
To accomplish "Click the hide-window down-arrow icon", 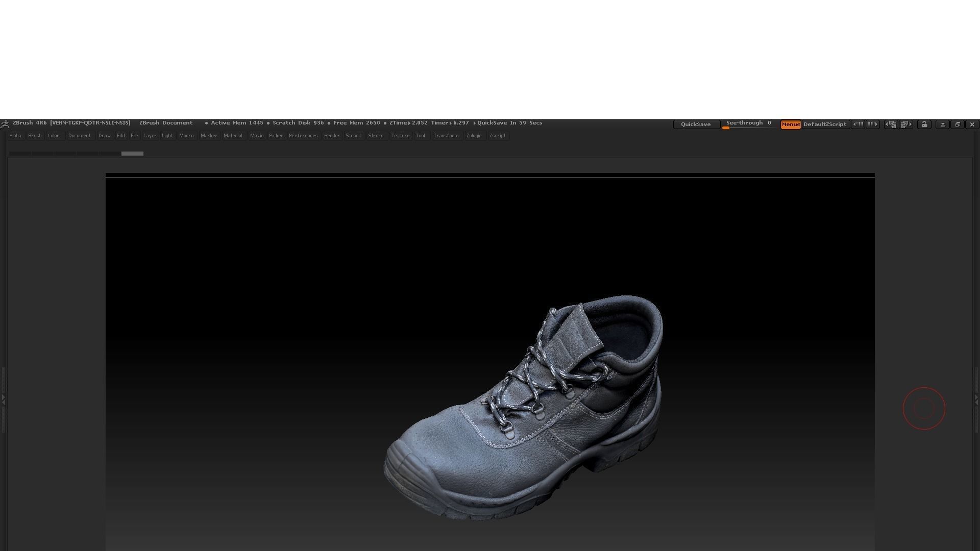I will pyautogui.click(x=943, y=124).
